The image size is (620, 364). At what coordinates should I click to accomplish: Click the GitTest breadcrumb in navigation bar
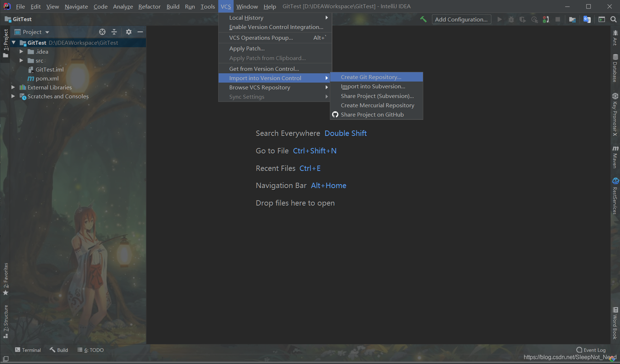(18, 19)
